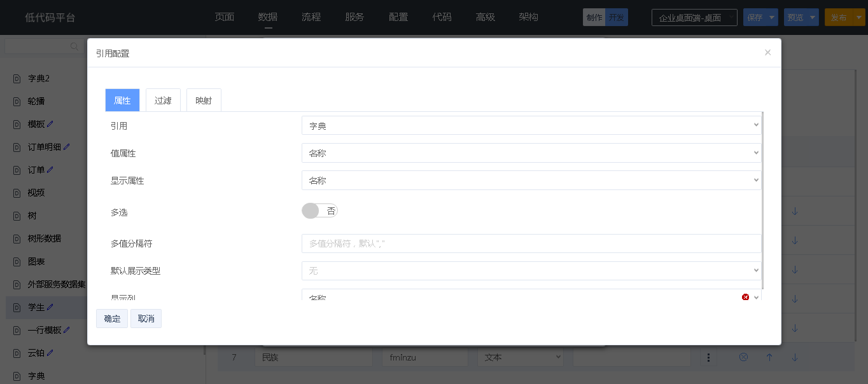
Task: Click the pencil edit icon beside 学生
Action: (50, 307)
